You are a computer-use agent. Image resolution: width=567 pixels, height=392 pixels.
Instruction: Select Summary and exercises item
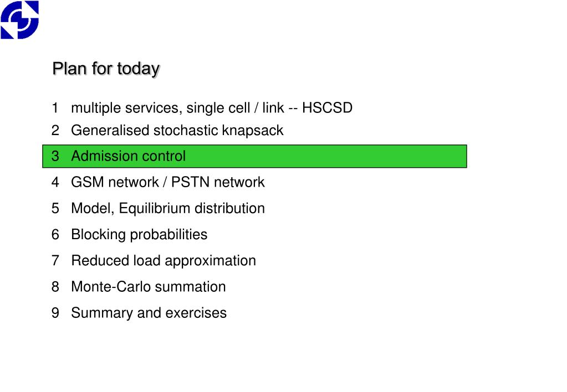click(139, 313)
